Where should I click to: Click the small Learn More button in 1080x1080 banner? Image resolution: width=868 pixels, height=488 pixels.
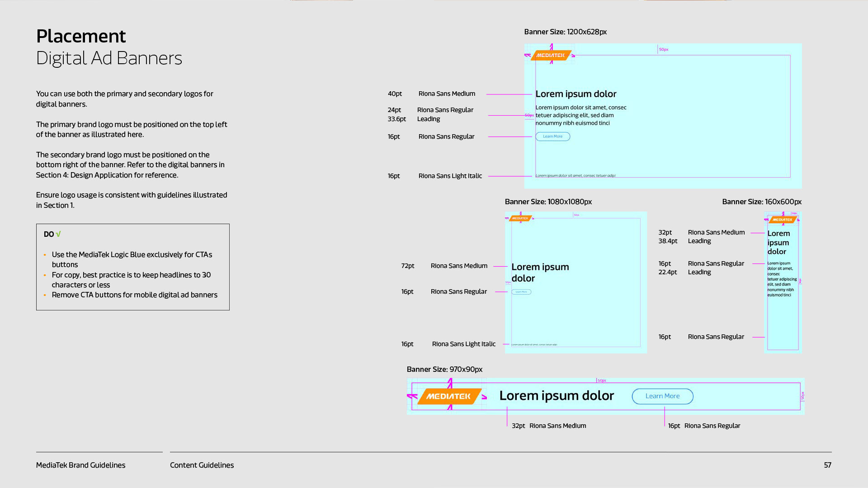(x=521, y=292)
